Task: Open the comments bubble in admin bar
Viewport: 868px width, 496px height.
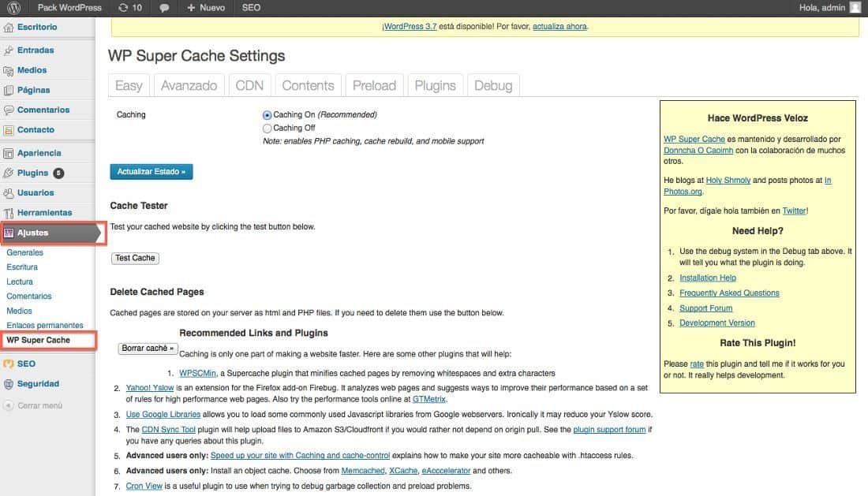Action: click(164, 8)
